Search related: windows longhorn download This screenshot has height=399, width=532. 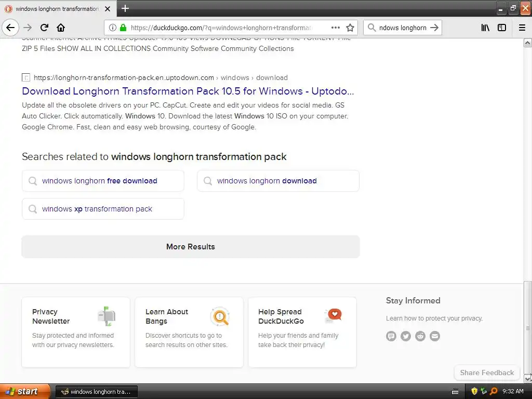pos(278,181)
